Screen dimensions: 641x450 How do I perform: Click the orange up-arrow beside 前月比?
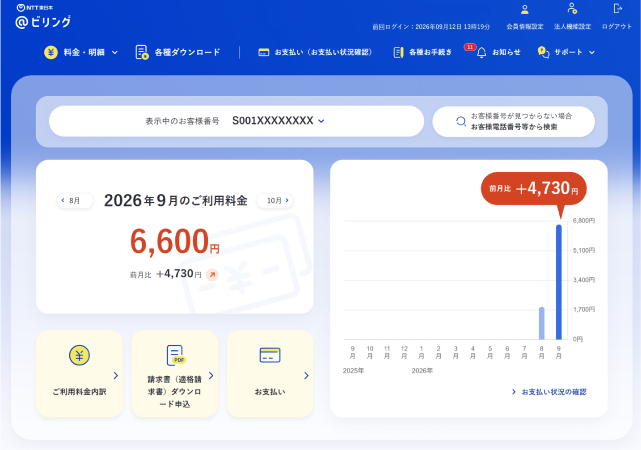point(212,275)
